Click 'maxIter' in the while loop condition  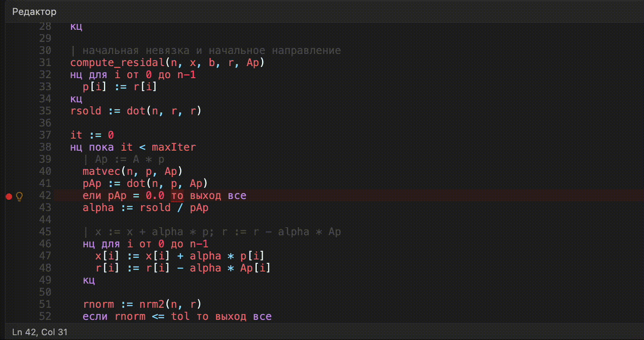pos(173,147)
